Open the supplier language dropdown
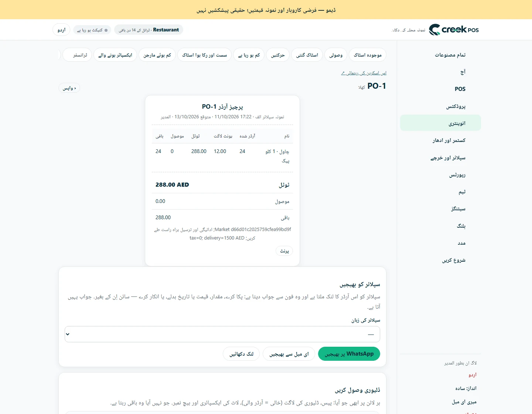532x414 pixels. point(222,334)
